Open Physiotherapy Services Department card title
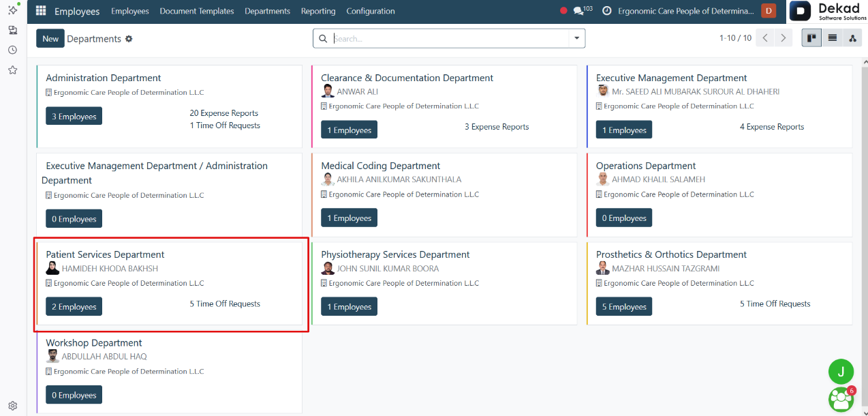The width and height of the screenshot is (868, 416). pyautogui.click(x=395, y=254)
